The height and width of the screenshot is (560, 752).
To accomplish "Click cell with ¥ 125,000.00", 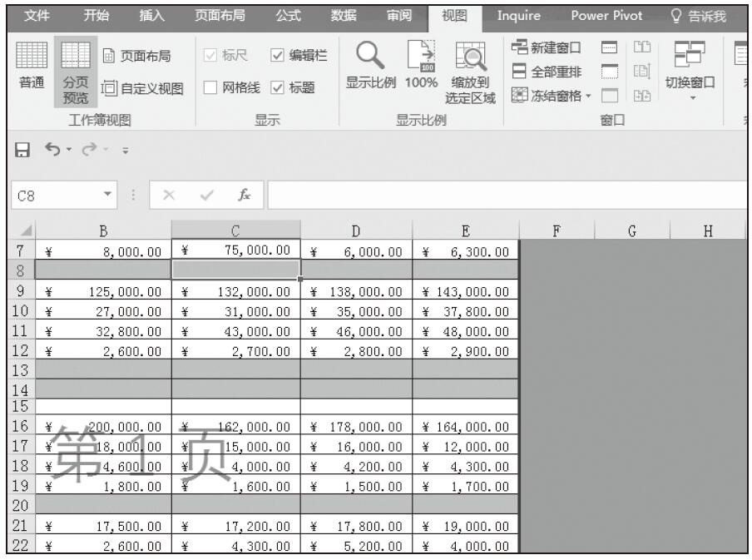I will [x=104, y=290].
